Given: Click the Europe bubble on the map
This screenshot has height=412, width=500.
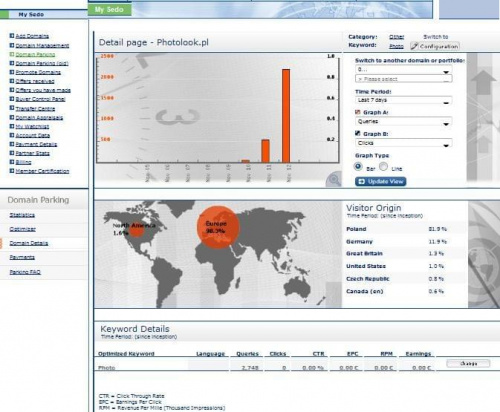Looking at the screenshot, I should tap(218, 227).
